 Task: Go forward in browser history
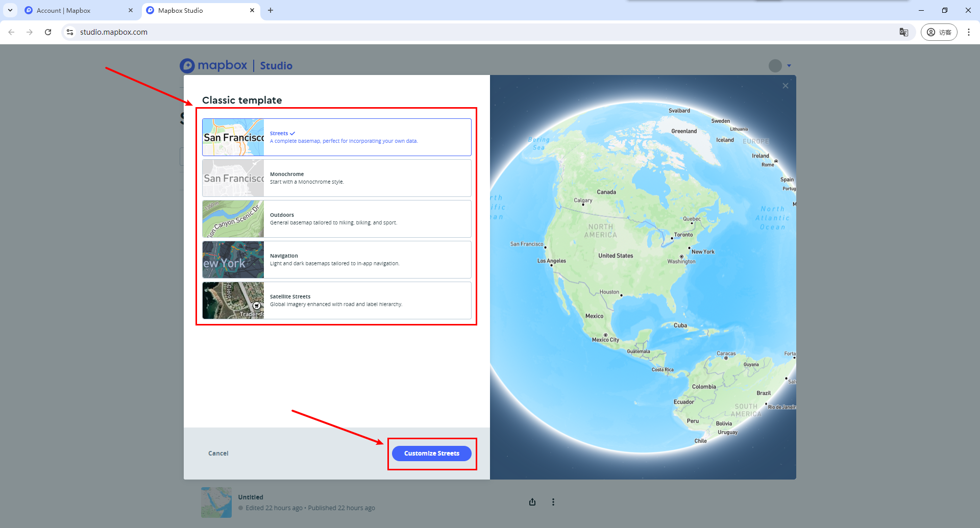[x=30, y=32]
